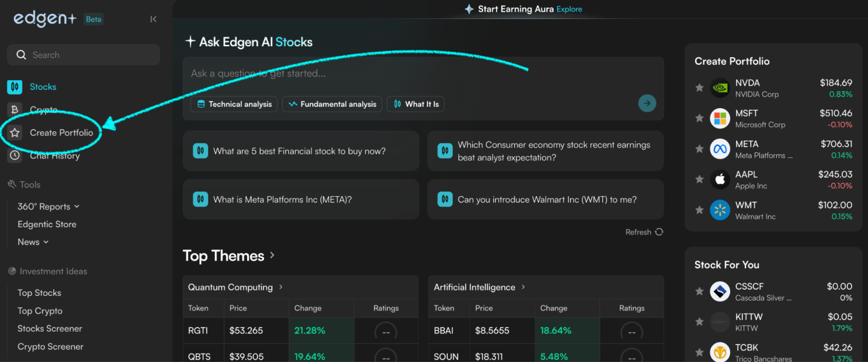Click the Walmart logo icon for WMT
Viewport: 868px width, 362px height.
[720, 210]
